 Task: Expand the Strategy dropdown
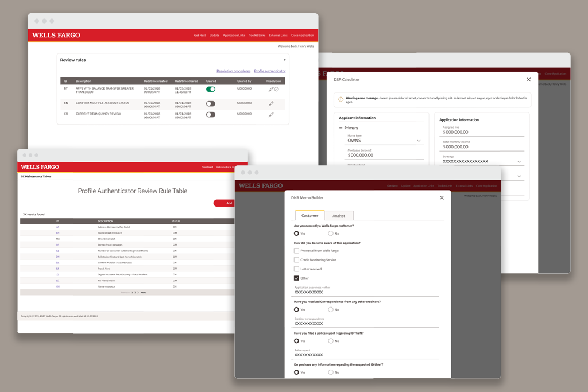pyautogui.click(x=520, y=162)
